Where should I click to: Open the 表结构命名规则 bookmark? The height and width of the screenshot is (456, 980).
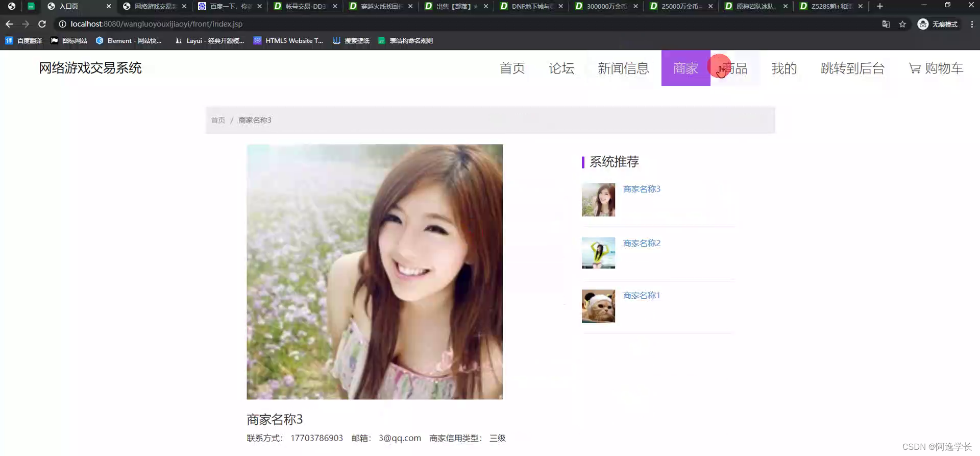[x=405, y=40]
